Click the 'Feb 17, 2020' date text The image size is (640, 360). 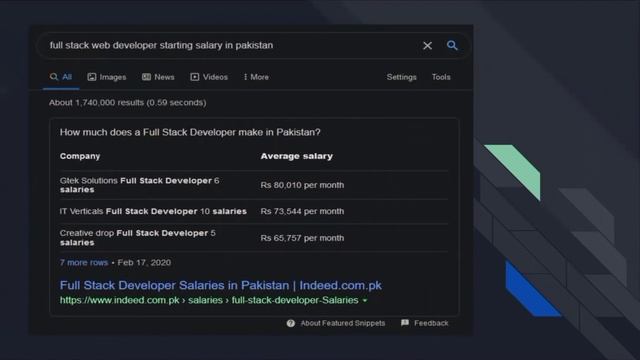point(144,262)
